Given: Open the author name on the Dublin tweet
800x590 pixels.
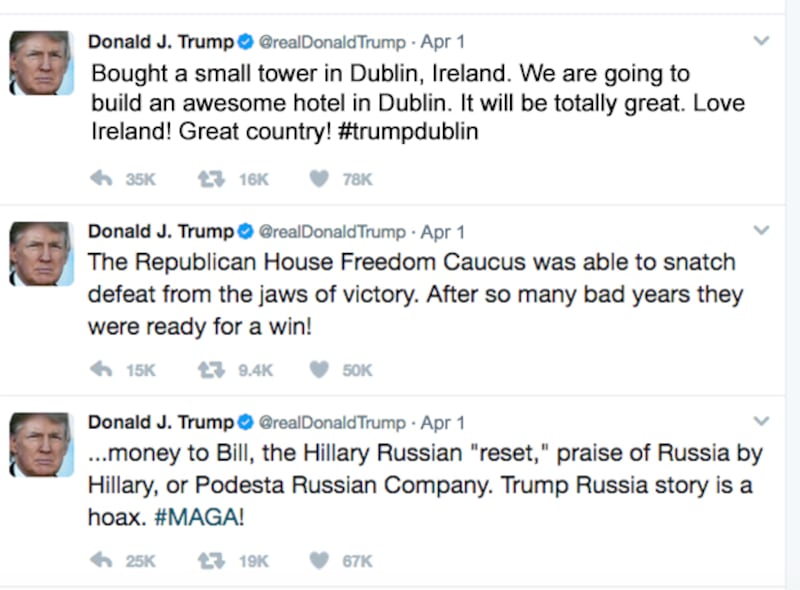Looking at the screenshot, I should coord(160,42).
